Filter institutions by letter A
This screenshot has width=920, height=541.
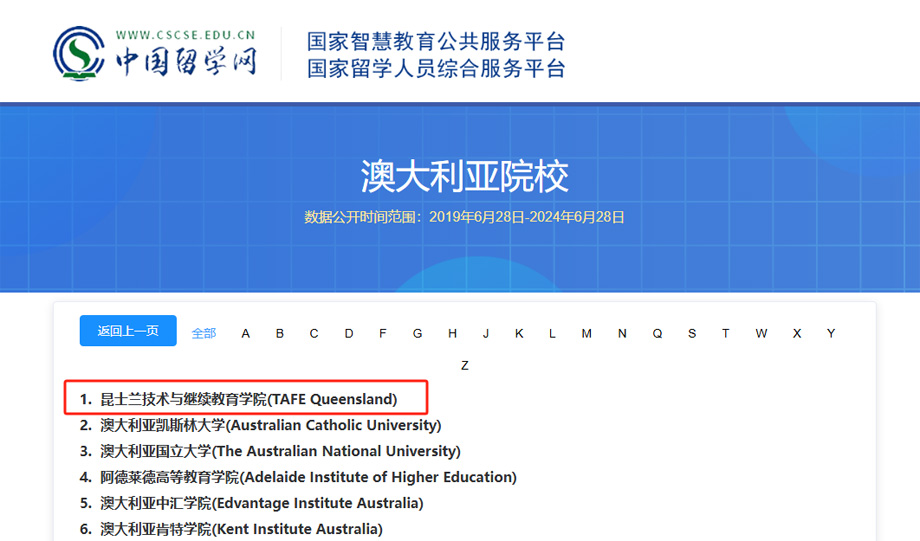point(245,333)
